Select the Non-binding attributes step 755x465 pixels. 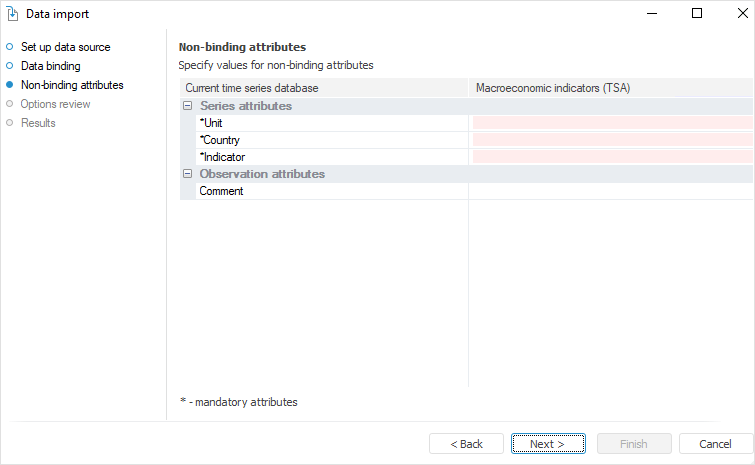(71, 85)
